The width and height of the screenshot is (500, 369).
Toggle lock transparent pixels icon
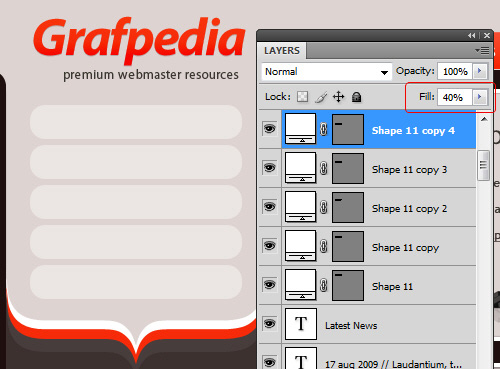point(302,97)
